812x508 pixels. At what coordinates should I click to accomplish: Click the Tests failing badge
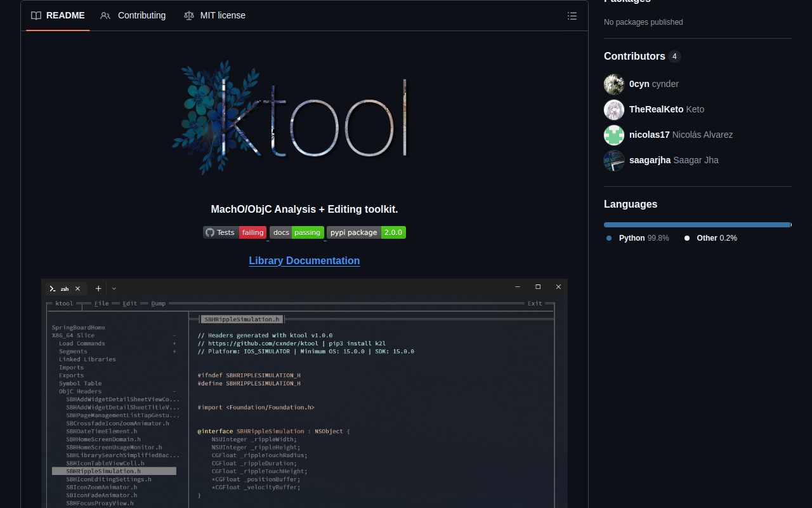(235, 232)
